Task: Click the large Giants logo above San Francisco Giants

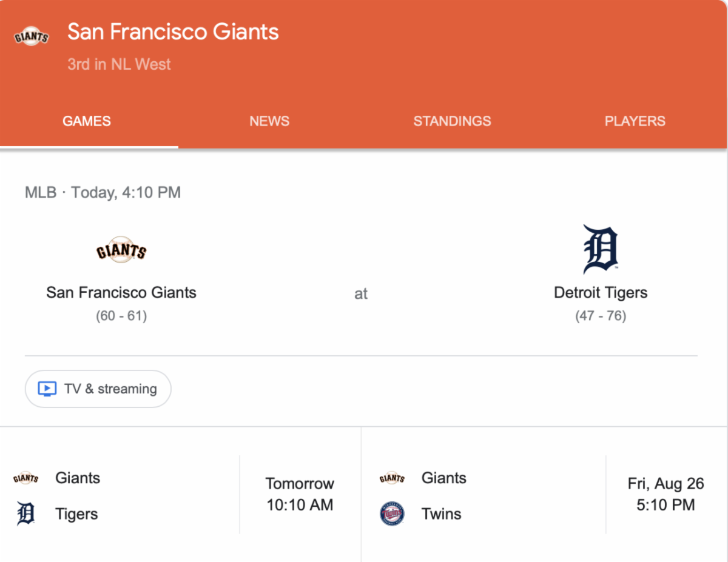Action: click(x=121, y=250)
